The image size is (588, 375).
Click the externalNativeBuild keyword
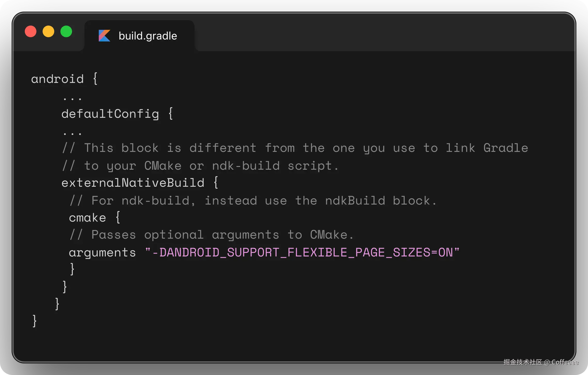[x=133, y=183]
